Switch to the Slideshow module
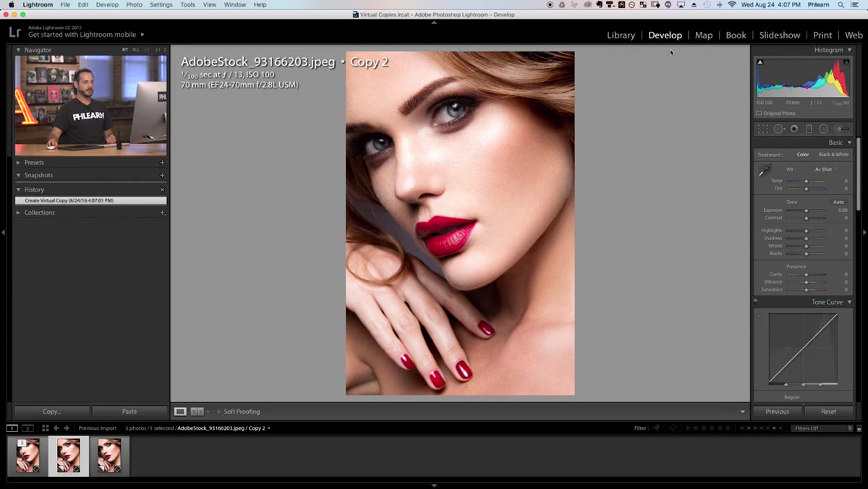868x489 pixels. 780,35
